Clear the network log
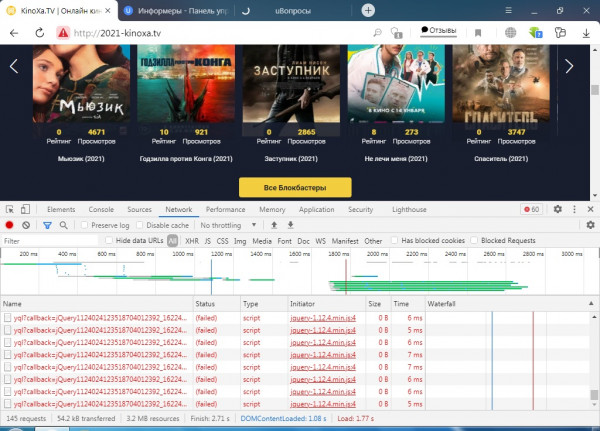This screenshot has height=431, width=600. (26, 225)
